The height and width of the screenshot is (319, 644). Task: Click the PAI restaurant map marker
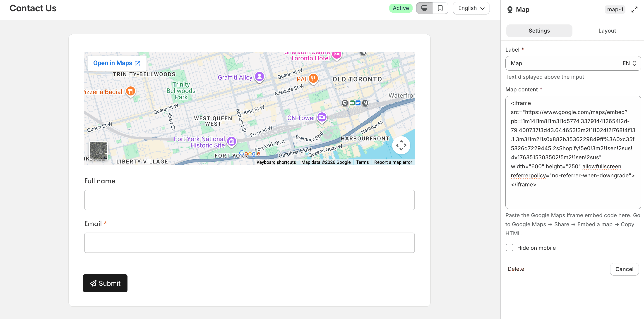pos(313,79)
